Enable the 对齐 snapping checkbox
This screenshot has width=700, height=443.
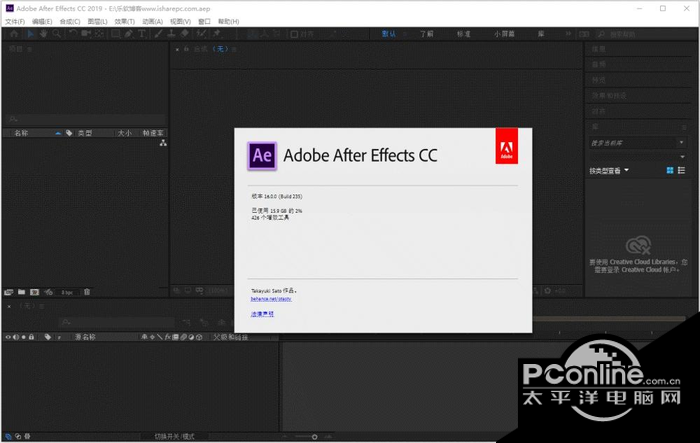tap(294, 34)
